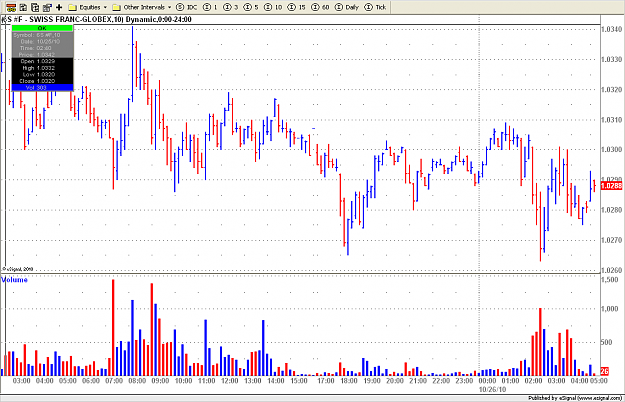Switch to the 60-minute interval
The image size is (625, 402).
(x=320, y=7)
